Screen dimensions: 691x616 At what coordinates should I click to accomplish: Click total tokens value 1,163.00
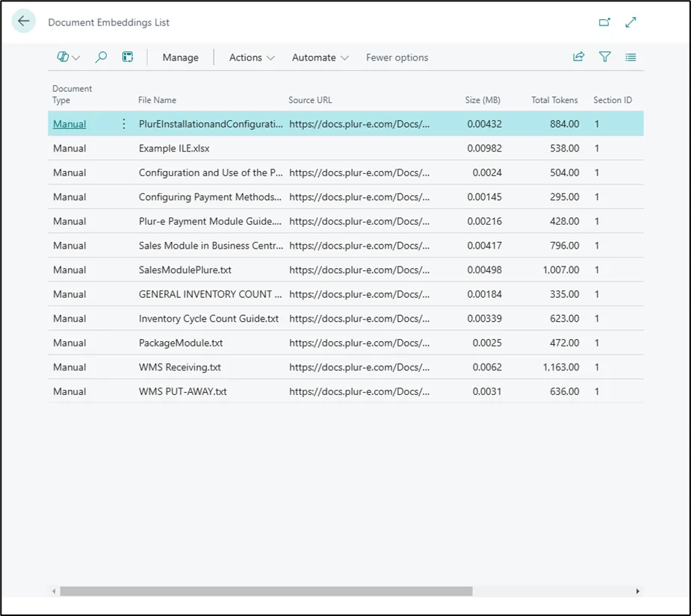[561, 367]
